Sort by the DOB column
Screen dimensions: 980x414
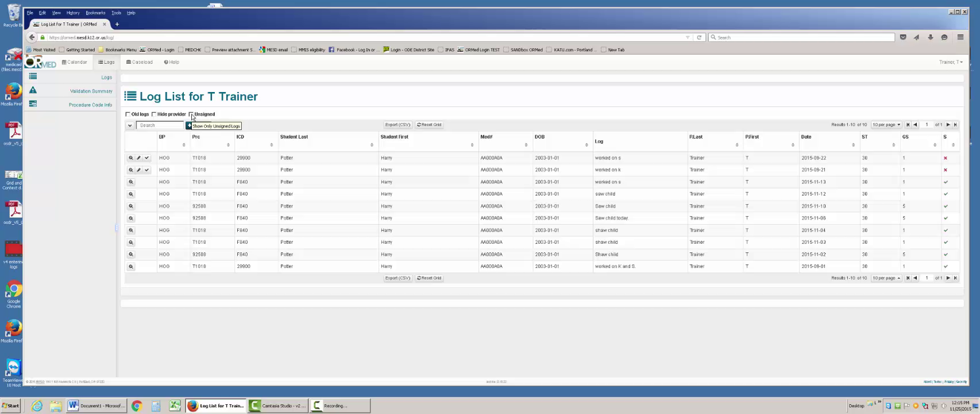tap(562, 141)
